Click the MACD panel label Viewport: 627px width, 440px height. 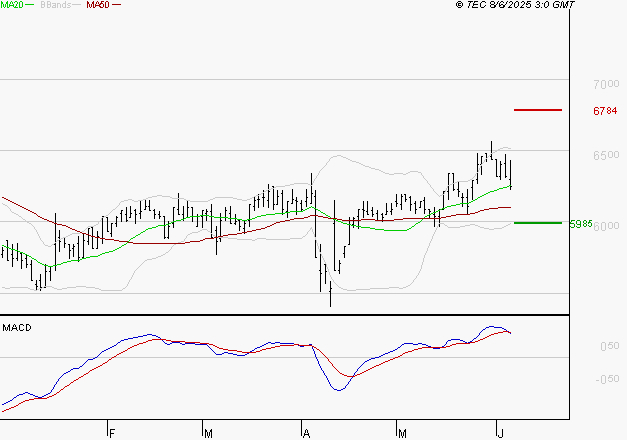click(x=17, y=328)
